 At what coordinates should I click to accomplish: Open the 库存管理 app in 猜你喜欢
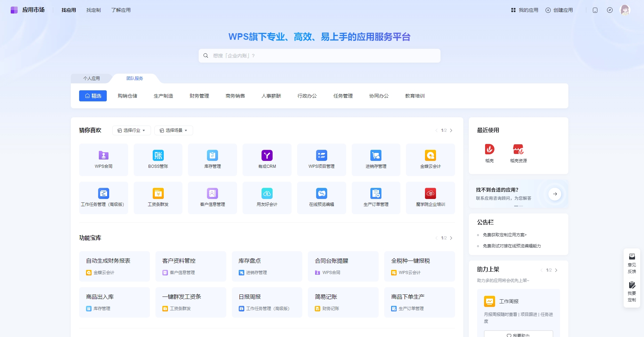pyautogui.click(x=212, y=156)
